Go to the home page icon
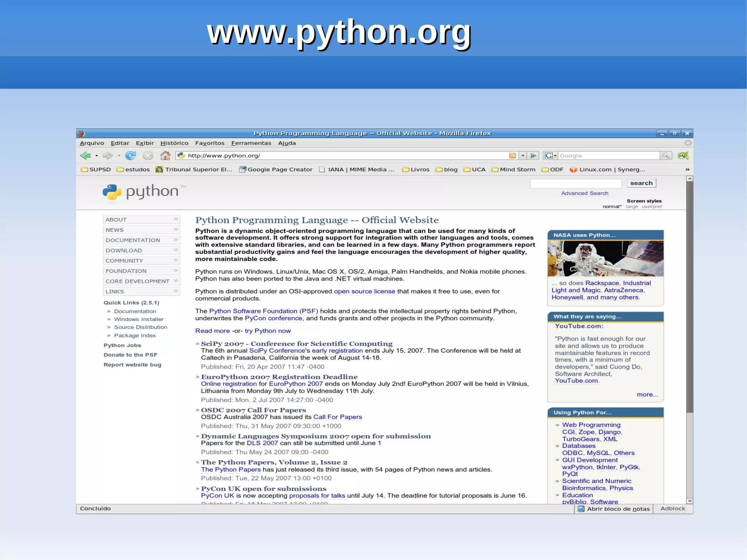This screenshot has height=560, width=747. (165, 156)
